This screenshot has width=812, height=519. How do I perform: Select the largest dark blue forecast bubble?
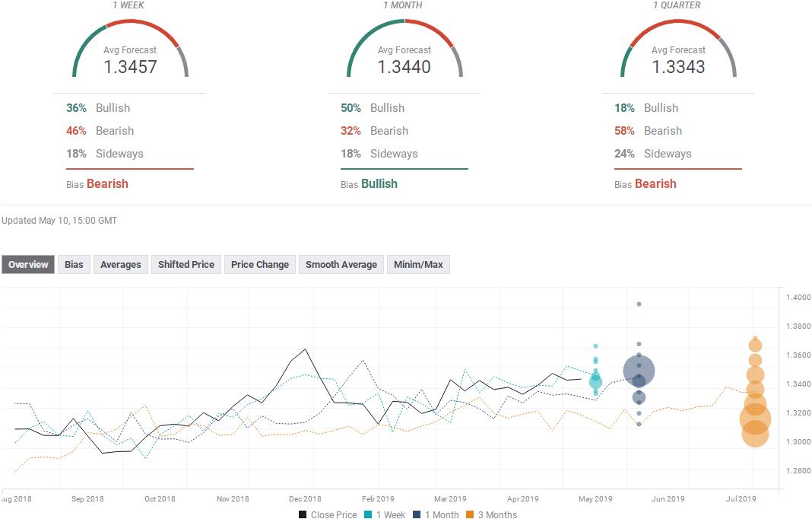(x=639, y=371)
